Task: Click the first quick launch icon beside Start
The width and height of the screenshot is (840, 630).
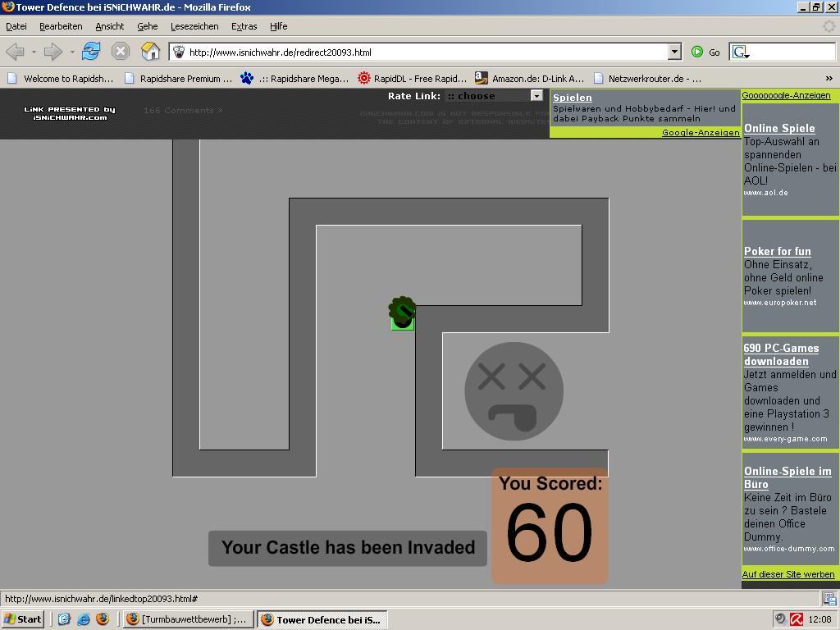Action: pos(64,619)
